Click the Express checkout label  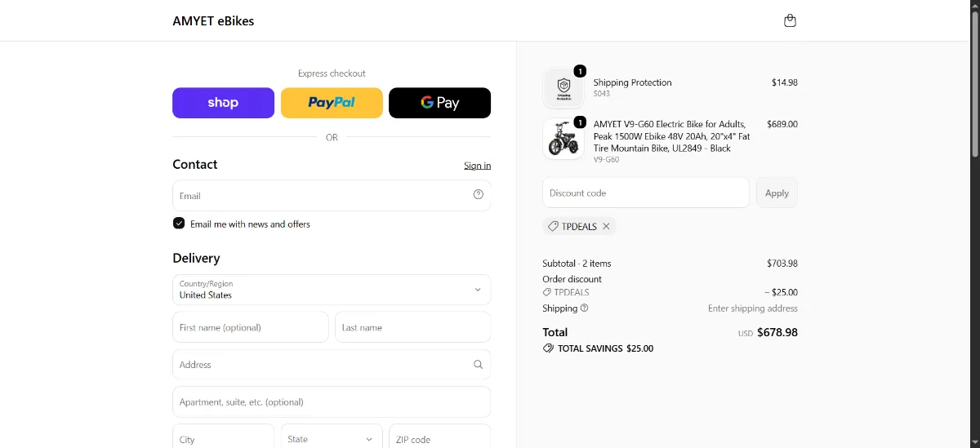click(x=332, y=73)
